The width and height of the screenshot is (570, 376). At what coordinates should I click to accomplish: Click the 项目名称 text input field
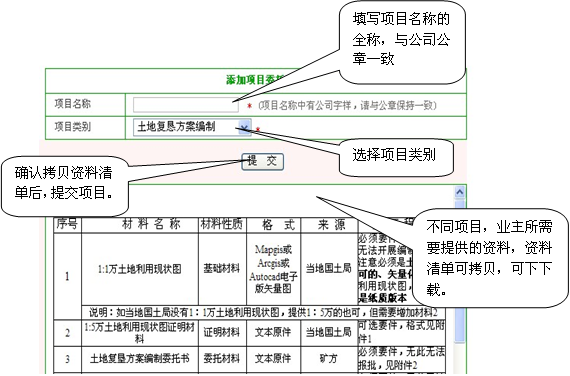tap(185, 105)
